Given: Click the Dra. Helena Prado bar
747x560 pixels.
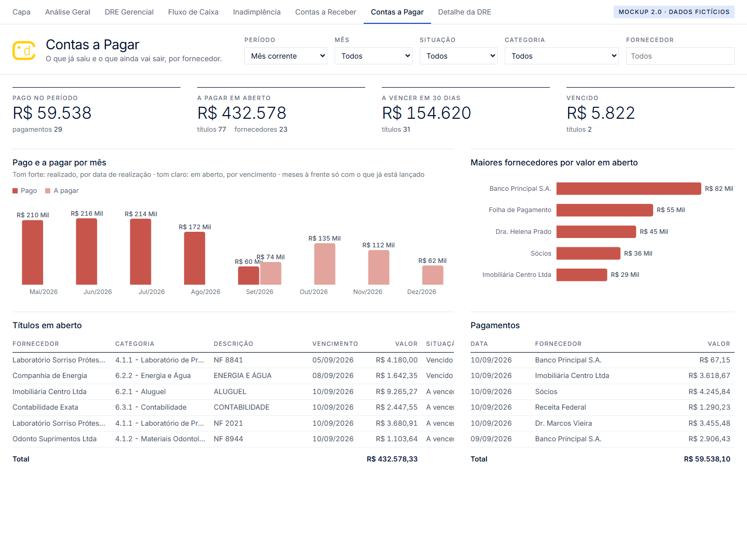Looking at the screenshot, I should click(596, 232).
